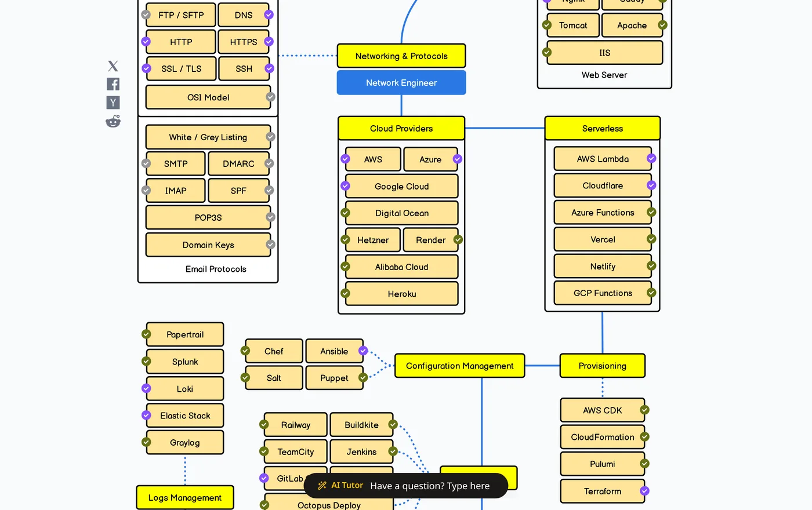Open the Elastic Stack node

(185, 416)
